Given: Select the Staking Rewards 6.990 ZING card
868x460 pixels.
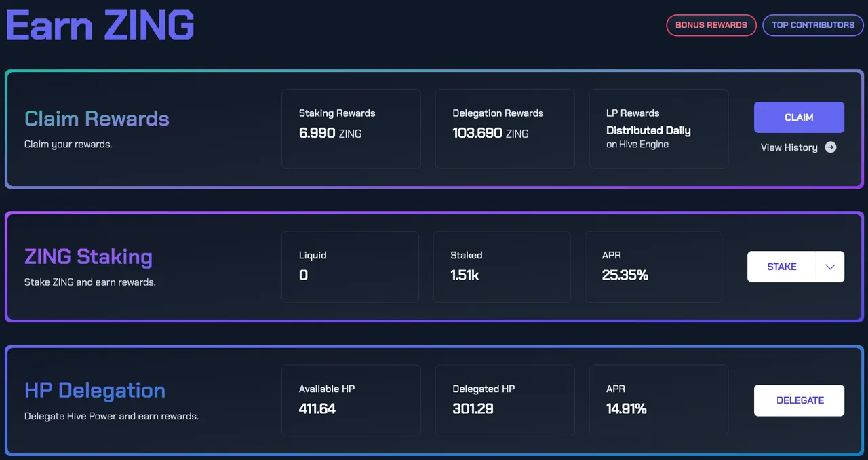Looking at the screenshot, I should coord(351,128).
